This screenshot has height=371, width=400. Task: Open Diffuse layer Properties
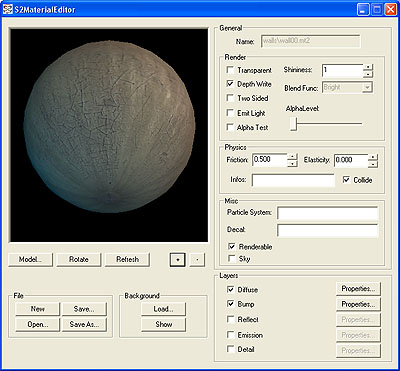[x=358, y=289]
